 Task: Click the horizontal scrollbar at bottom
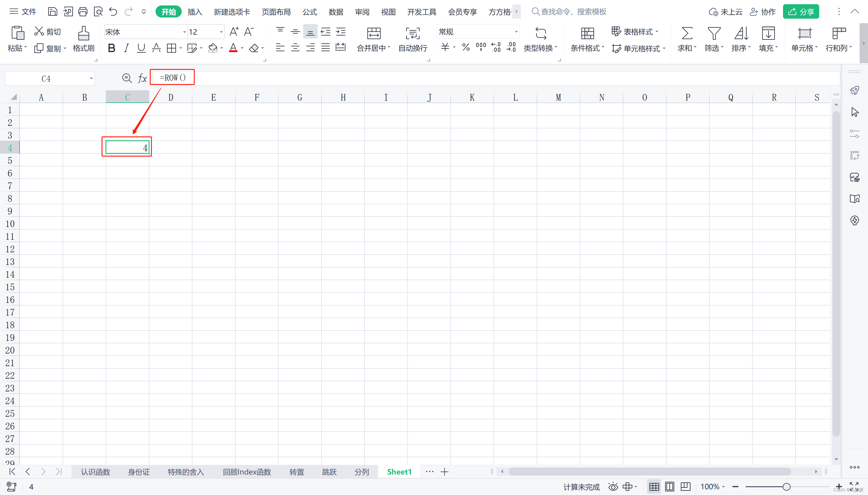click(x=649, y=472)
